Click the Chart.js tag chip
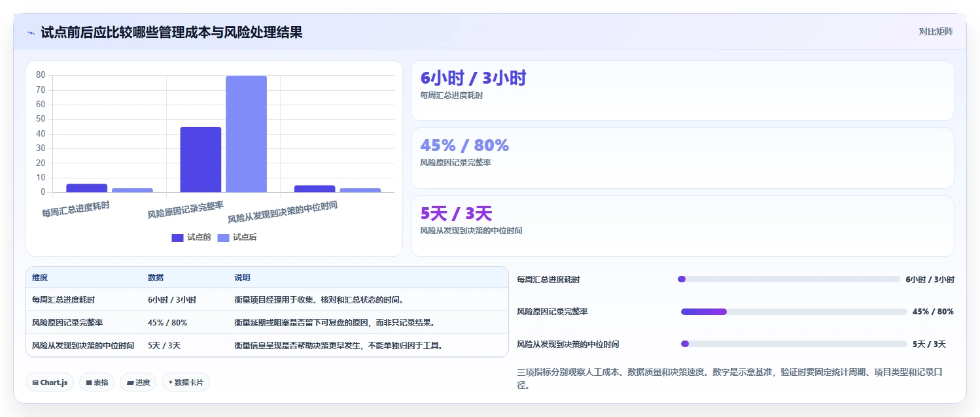The image size is (980, 417). pos(50,382)
